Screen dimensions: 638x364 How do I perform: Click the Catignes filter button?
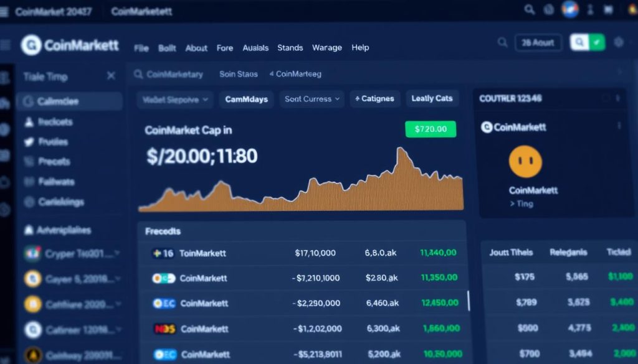click(374, 99)
